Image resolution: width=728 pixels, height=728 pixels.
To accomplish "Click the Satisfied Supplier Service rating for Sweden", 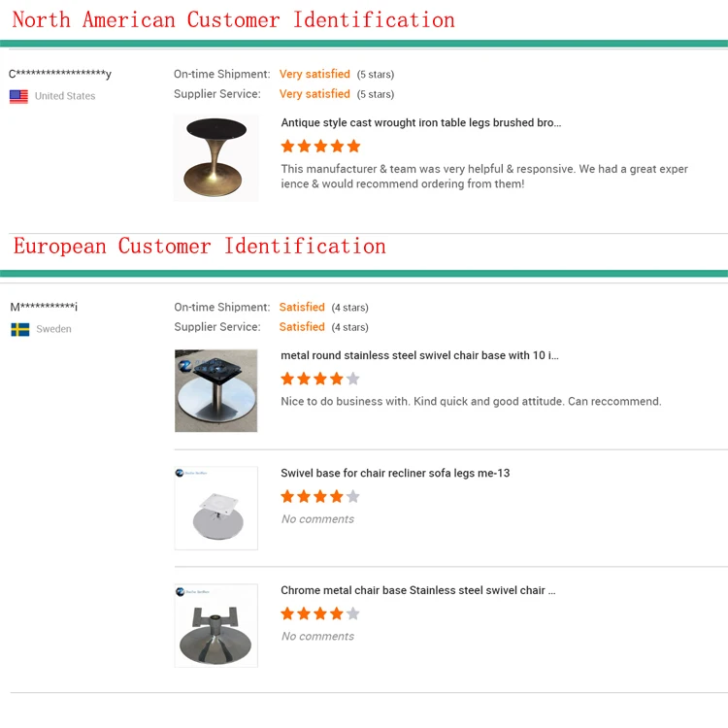I will (x=302, y=327).
